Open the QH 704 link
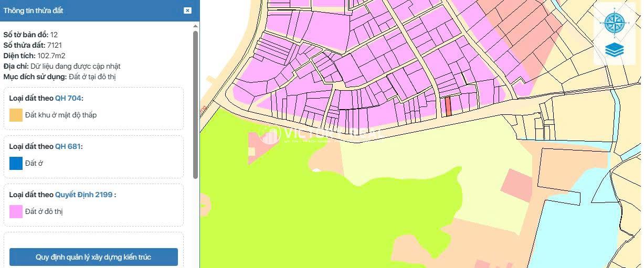 (68, 98)
